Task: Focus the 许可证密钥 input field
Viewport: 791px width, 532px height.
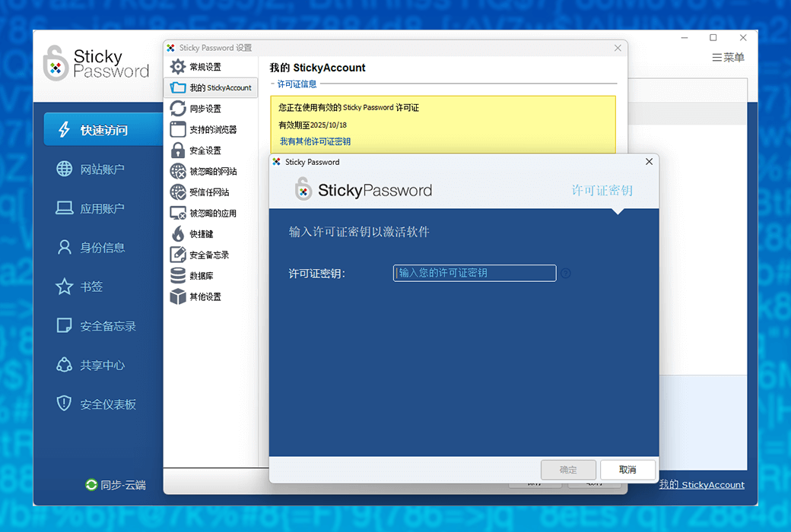Action: coord(475,273)
